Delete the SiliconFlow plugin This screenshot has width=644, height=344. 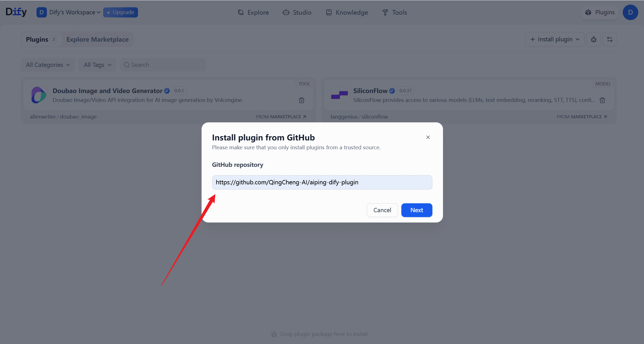tap(602, 100)
